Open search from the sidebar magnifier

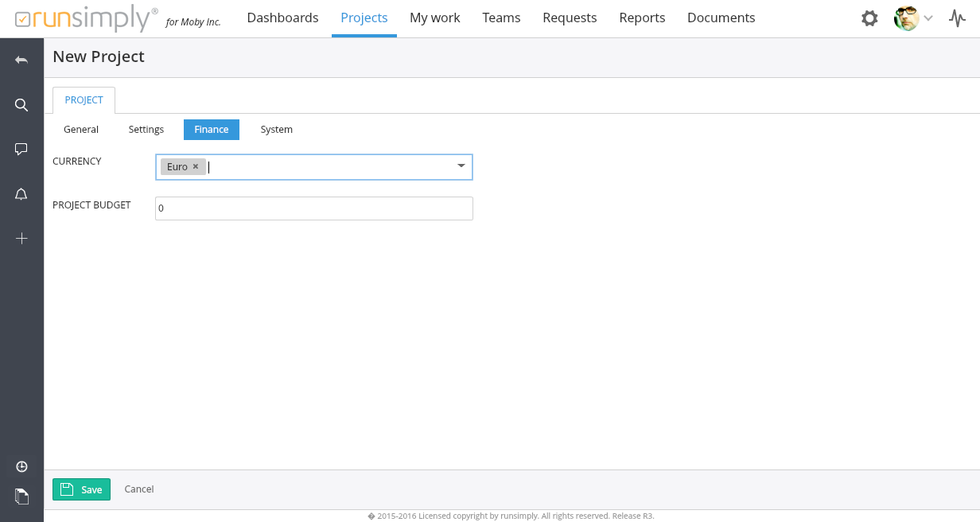point(21,105)
